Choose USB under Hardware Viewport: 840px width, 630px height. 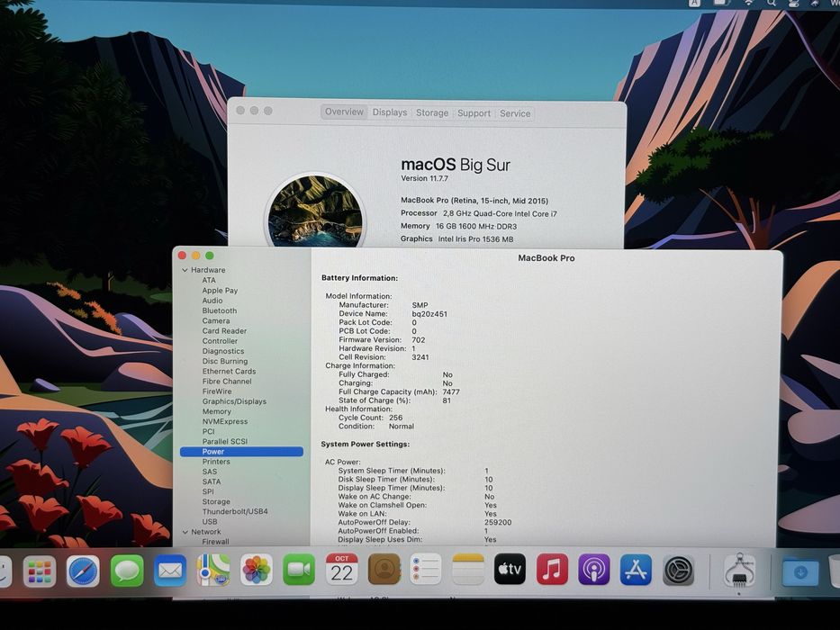210,522
